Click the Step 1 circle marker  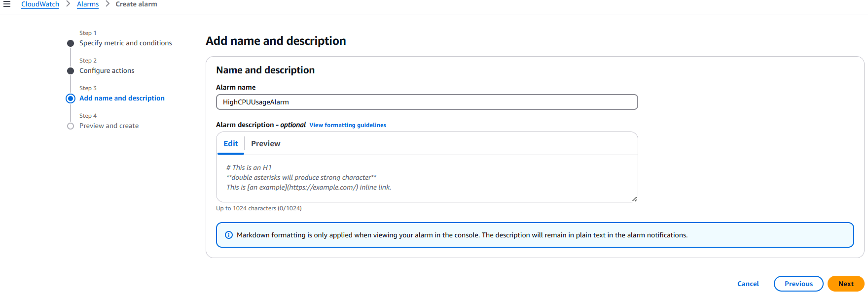[x=71, y=43]
